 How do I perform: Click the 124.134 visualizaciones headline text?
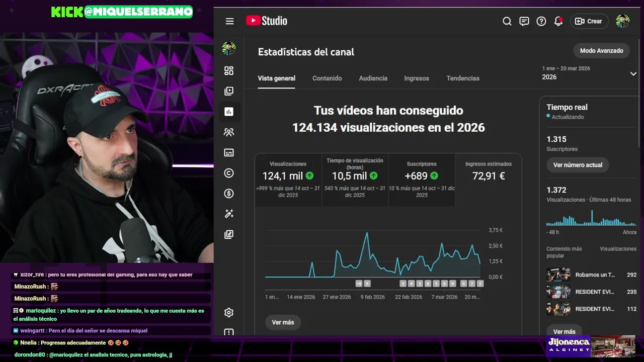[x=388, y=128]
